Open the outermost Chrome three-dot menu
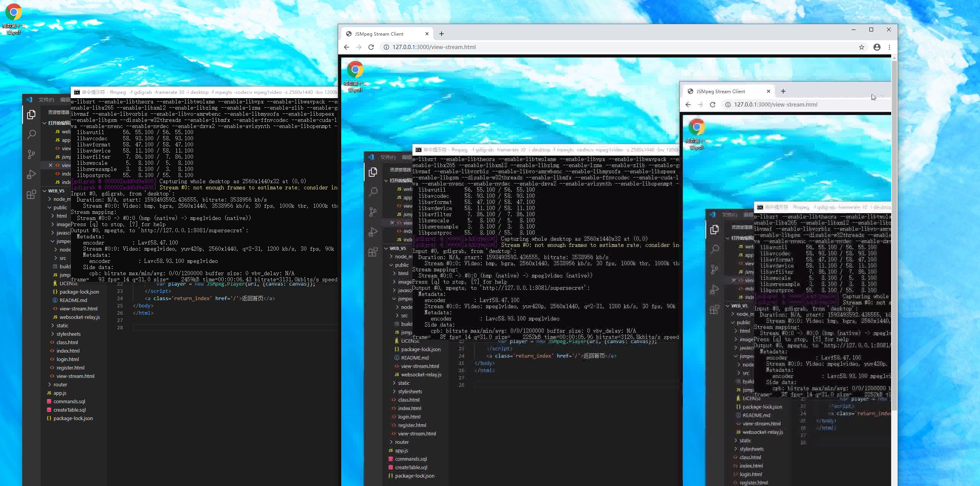The width and height of the screenshot is (980, 486). coord(889,47)
